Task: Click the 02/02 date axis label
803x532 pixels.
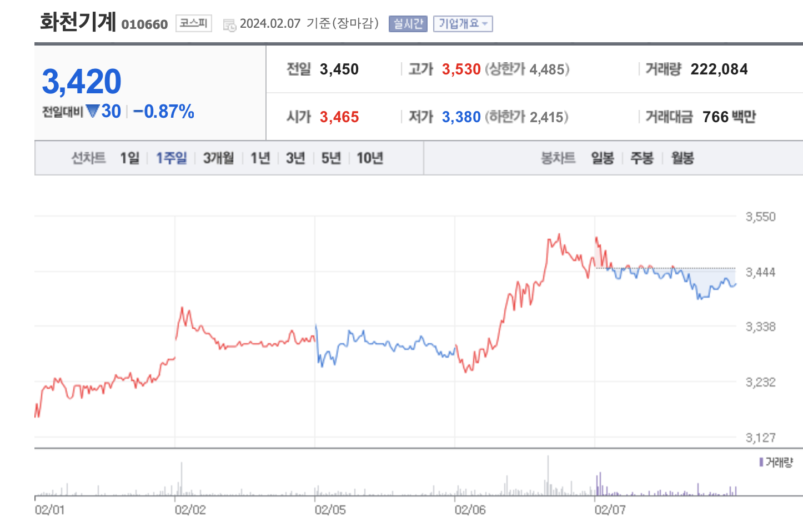Action: pos(190,510)
